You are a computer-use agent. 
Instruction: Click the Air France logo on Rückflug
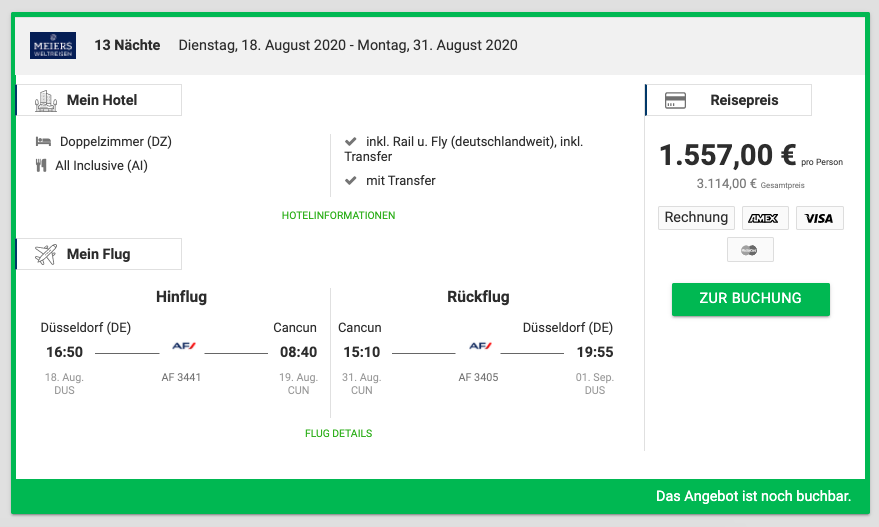pyautogui.click(x=480, y=346)
